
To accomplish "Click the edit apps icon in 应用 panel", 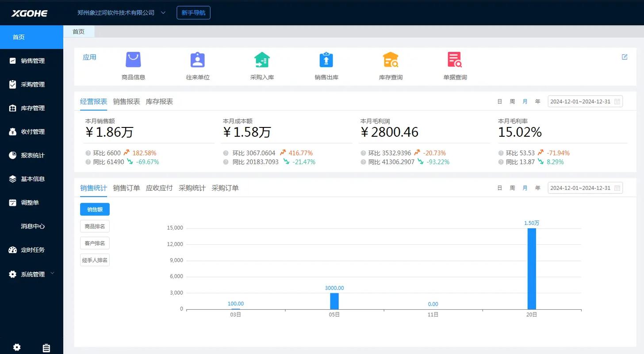I will pos(625,57).
